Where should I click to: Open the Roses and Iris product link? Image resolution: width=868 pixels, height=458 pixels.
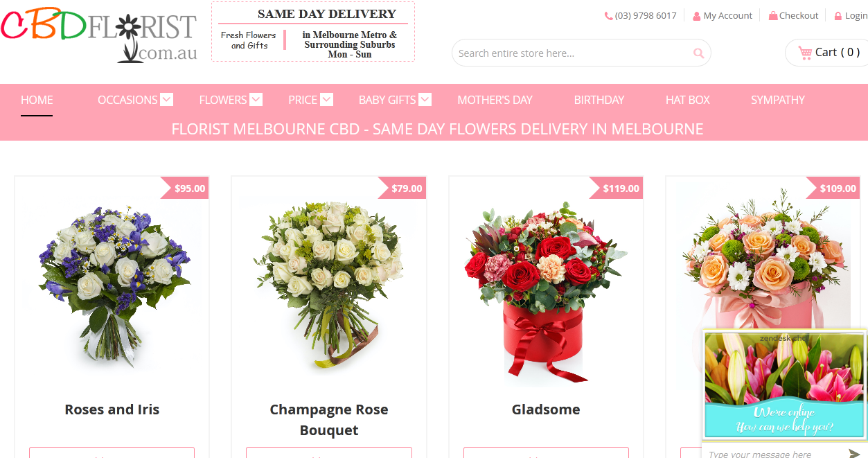[x=112, y=409]
